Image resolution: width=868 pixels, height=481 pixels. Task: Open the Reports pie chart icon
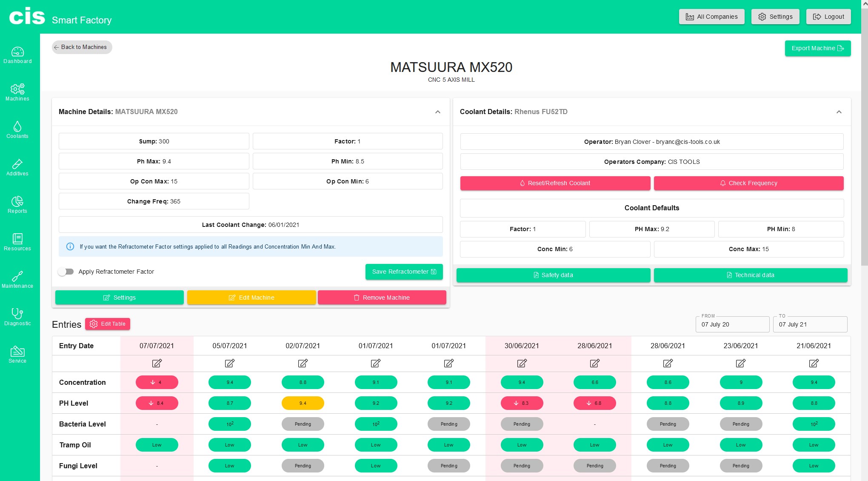[17, 202]
